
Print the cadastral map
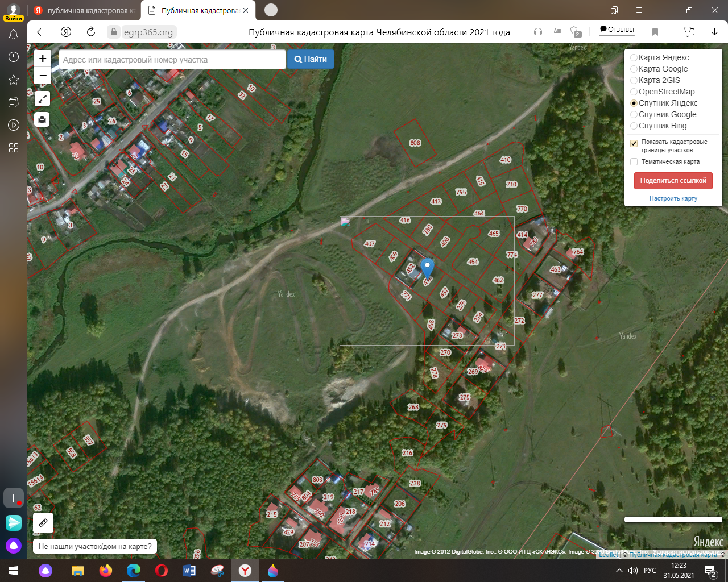[x=43, y=119]
